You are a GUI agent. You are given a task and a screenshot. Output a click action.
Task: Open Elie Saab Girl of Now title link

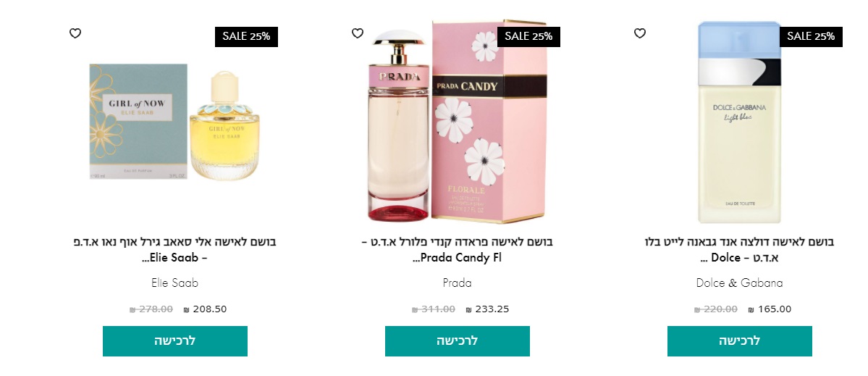[x=175, y=250]
